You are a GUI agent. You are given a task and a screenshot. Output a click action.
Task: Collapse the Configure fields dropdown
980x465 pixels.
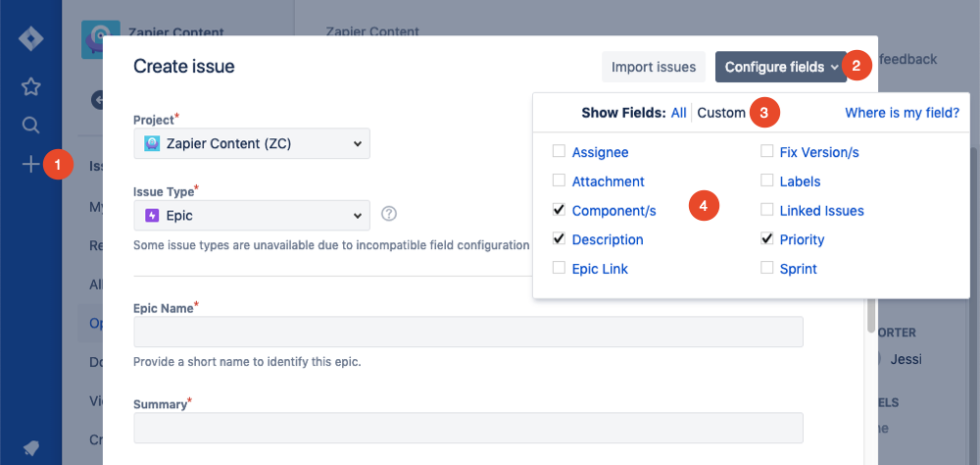[x=781, y=67]
